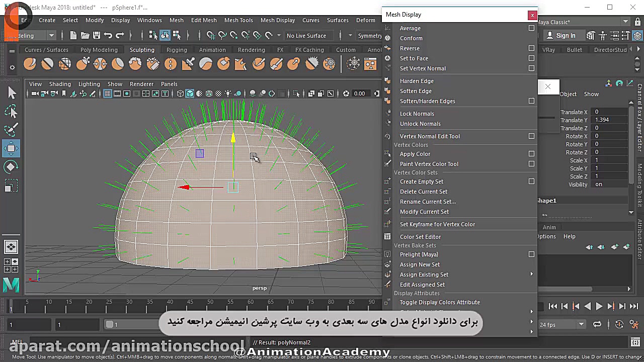Click the Undo arrow in the status line
The height and width of the screenshot is (362, 644).
(x=108, y=35)
